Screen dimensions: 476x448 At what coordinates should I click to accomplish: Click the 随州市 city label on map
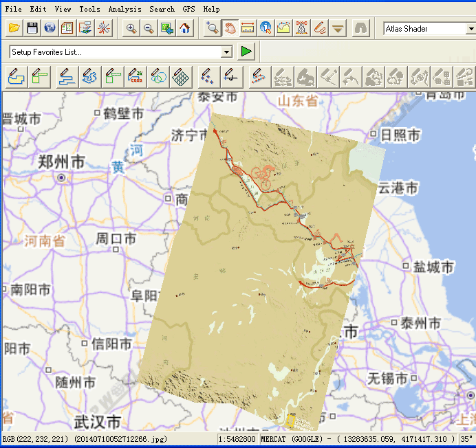[75, 382]
